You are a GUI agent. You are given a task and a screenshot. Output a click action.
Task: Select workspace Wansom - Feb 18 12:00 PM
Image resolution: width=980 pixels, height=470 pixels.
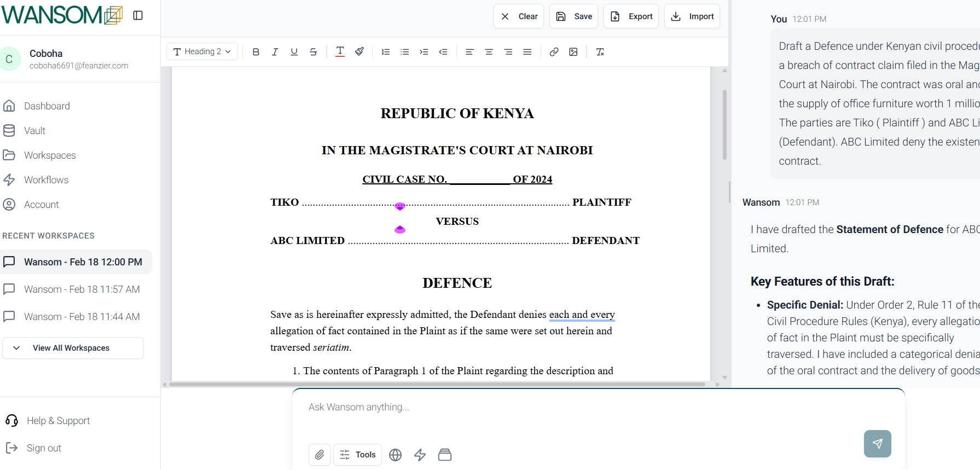76,262
